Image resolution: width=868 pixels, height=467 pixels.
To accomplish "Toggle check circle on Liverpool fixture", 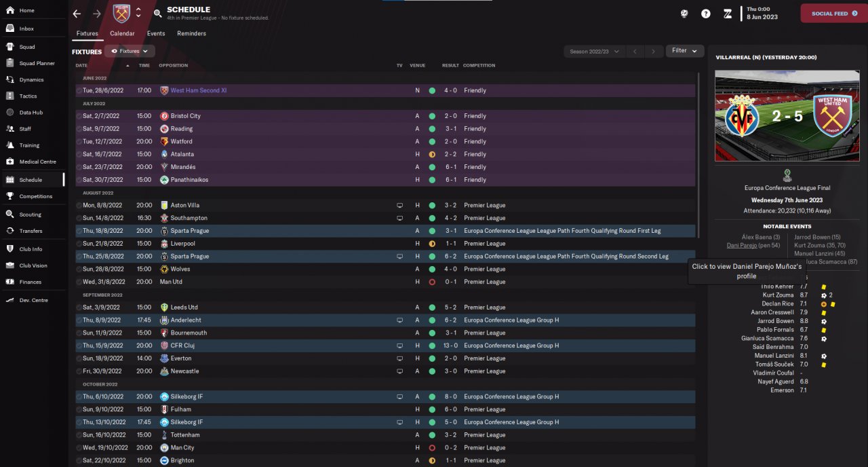I will (x=79, y=244).
